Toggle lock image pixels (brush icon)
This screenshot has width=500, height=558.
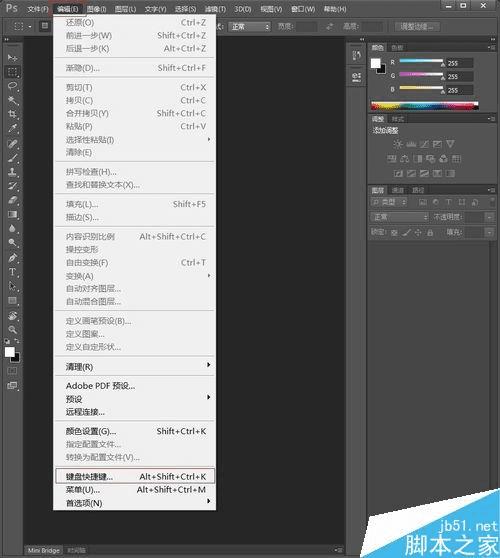coord(406,233)
